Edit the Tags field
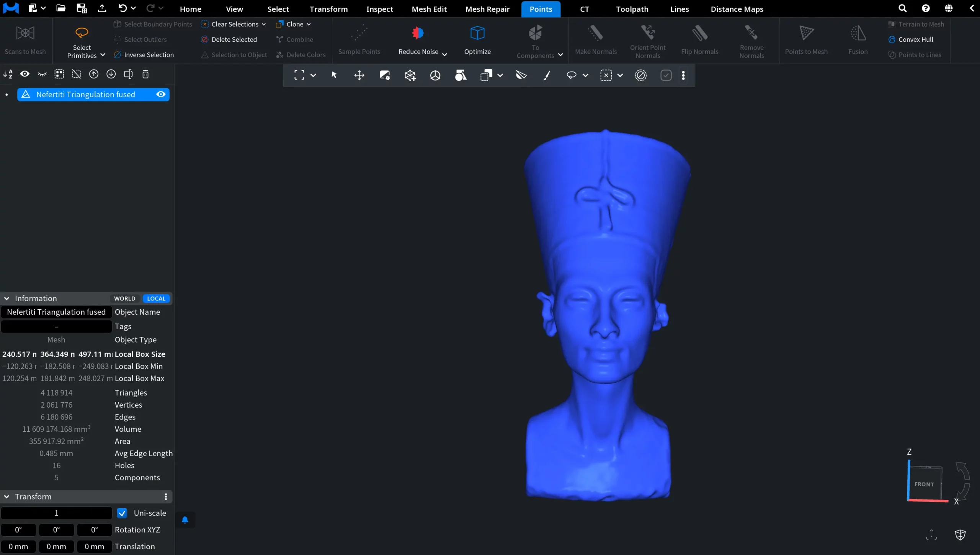Screen dimensions: 980x555 [56, 326]
